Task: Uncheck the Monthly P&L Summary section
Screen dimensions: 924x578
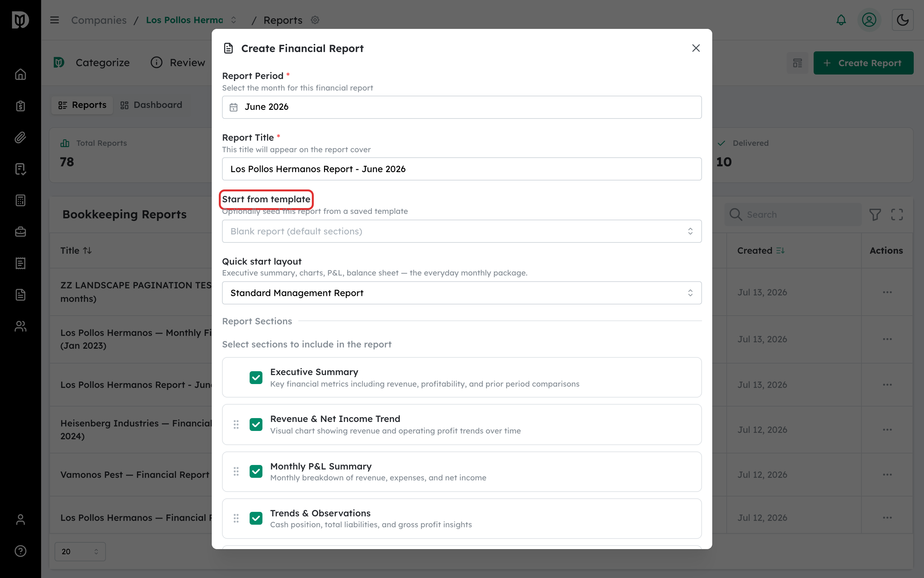Action: [x=256, y=471]
